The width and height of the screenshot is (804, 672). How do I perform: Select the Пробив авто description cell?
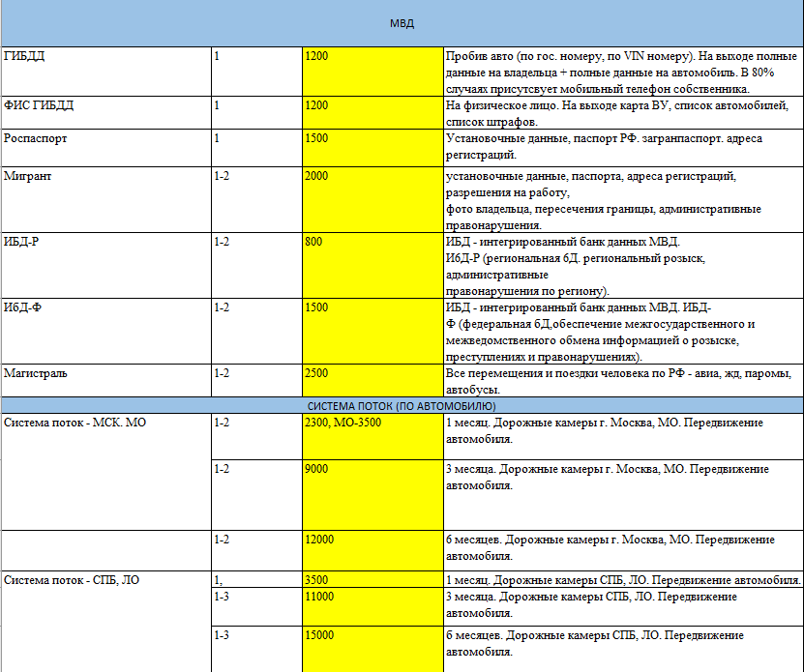coord(623,72)
